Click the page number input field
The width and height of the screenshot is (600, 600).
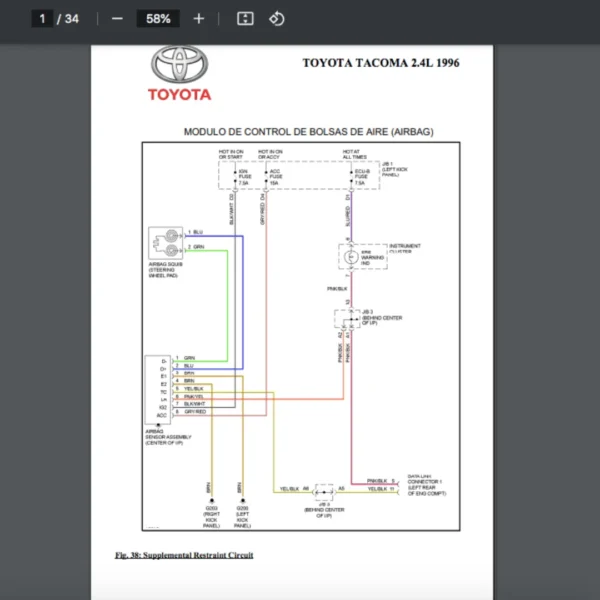pos(43,18)
